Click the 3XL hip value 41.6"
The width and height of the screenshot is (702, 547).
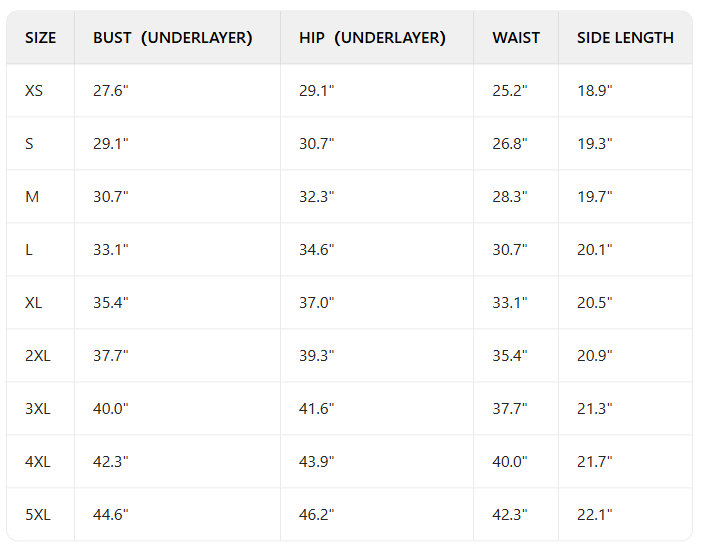tap(317, 409)
